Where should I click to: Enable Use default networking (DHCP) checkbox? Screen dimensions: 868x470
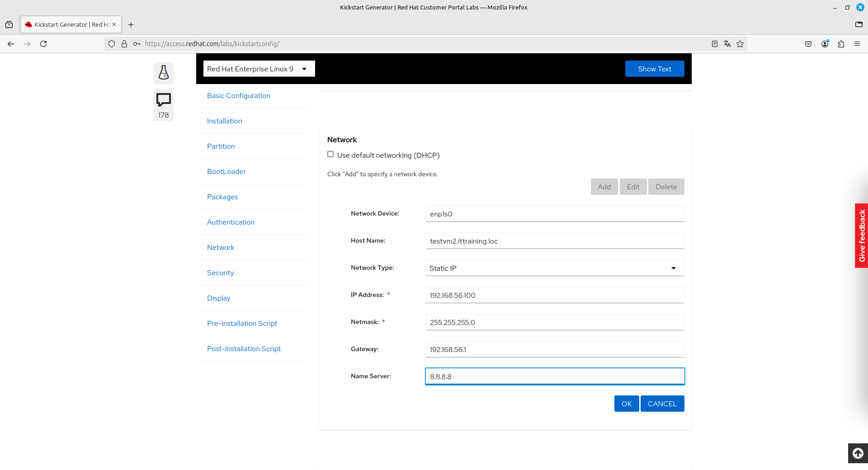pyautogui.click(x=330, y=155)
